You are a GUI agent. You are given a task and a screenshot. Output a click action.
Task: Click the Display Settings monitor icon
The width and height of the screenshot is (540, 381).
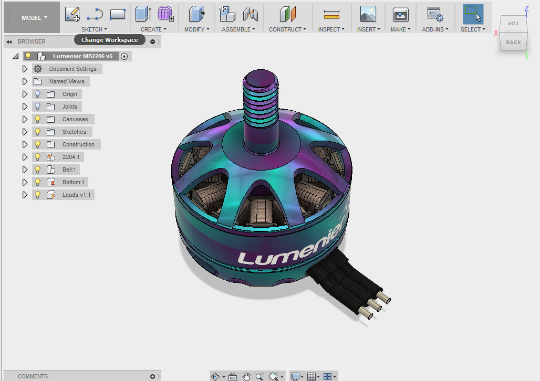coord(295,377)
